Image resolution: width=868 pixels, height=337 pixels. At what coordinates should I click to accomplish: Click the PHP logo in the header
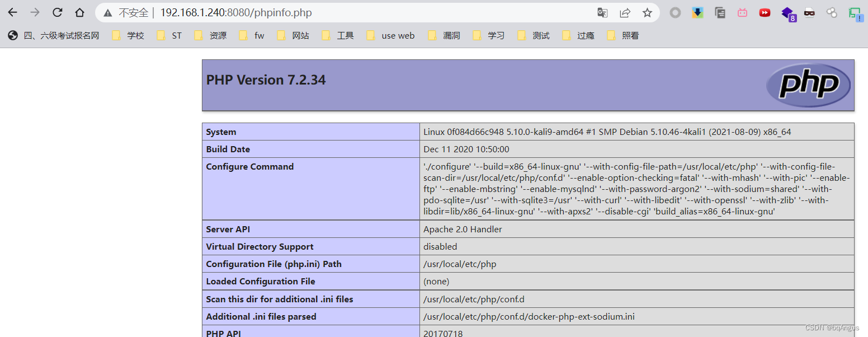point(808,85)
